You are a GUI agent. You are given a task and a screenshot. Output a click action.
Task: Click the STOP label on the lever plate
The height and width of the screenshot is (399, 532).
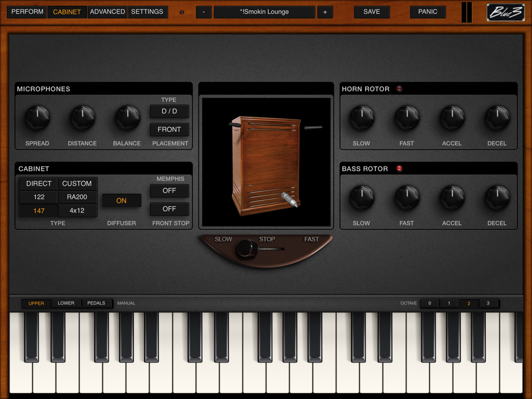[x=267, y=239]
